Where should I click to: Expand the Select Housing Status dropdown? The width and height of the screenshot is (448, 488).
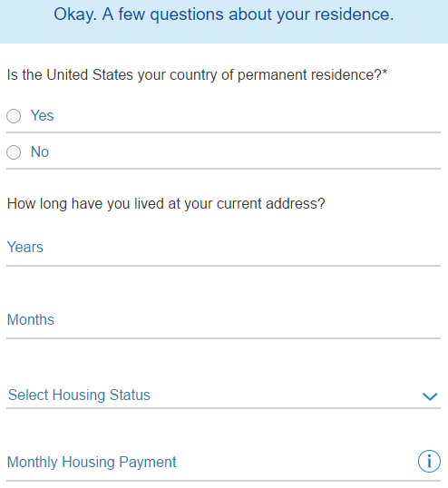point(223,395)
